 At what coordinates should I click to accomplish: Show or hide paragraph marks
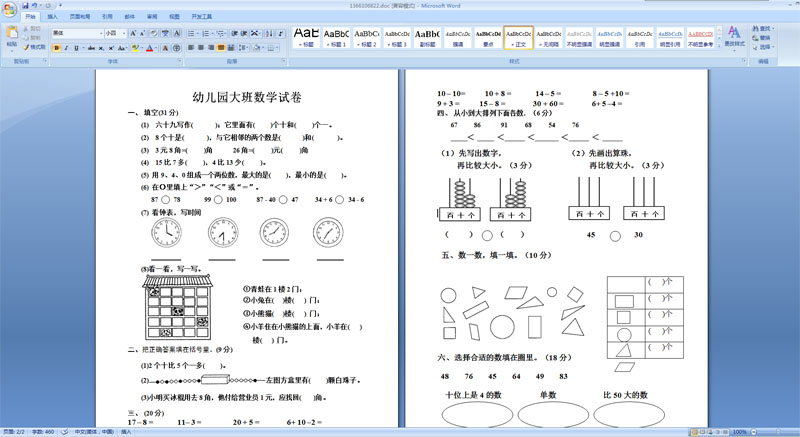[280, 33]
